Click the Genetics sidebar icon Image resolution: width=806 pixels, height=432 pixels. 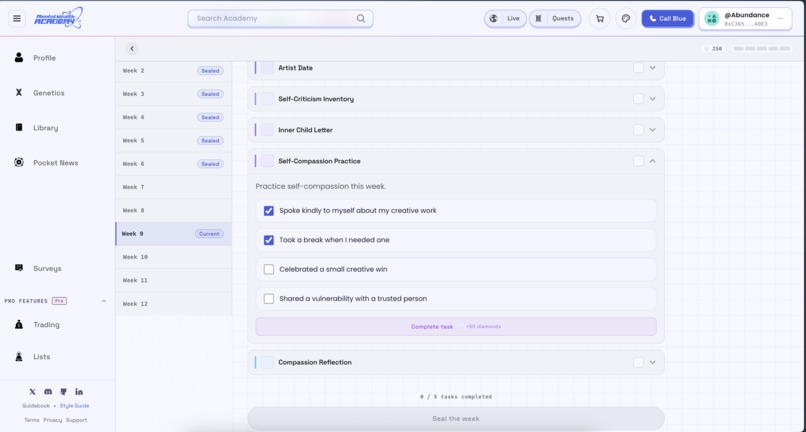(19, 93)
